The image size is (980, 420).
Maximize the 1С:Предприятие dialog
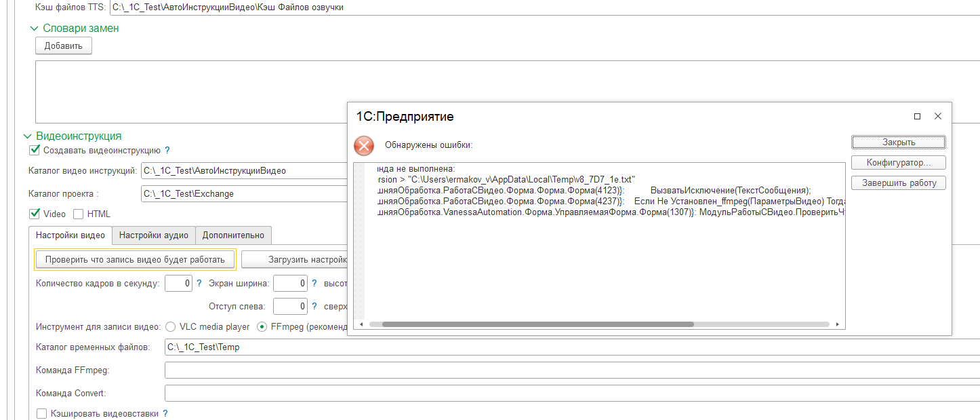point(917,117)
